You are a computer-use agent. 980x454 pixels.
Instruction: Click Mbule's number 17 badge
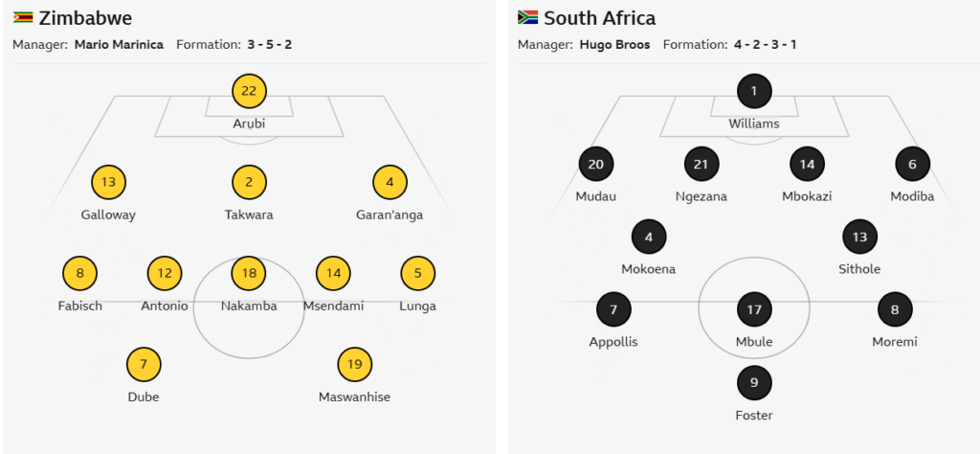tap(754, 309)
